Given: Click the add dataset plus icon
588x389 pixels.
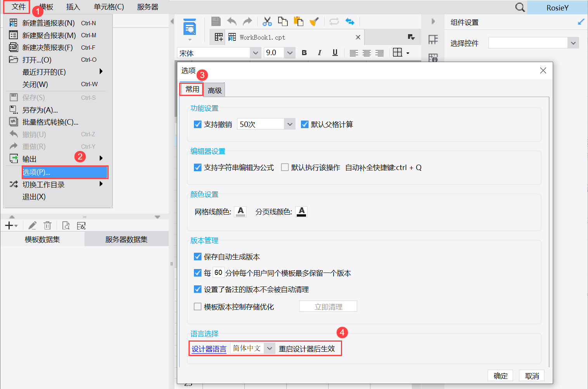Looking at the screenshot, I should tap(9, 226).
